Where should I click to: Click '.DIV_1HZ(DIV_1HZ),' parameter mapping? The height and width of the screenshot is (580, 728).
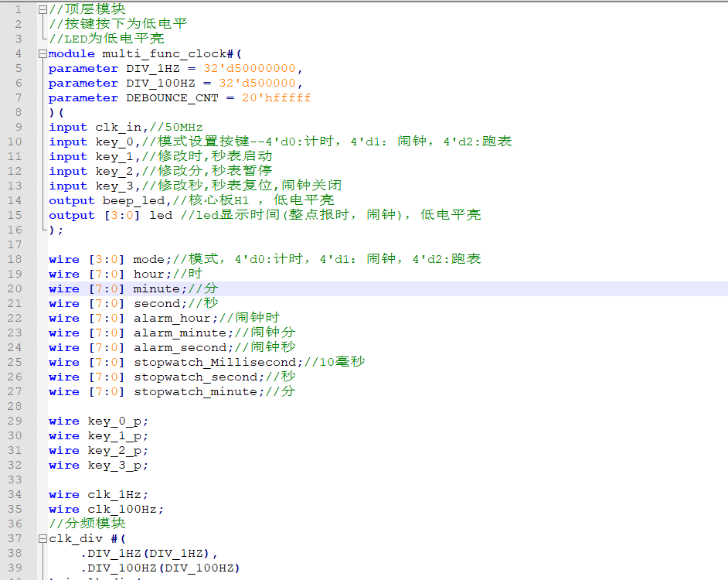pyautogui.click(x=149, y=554)
